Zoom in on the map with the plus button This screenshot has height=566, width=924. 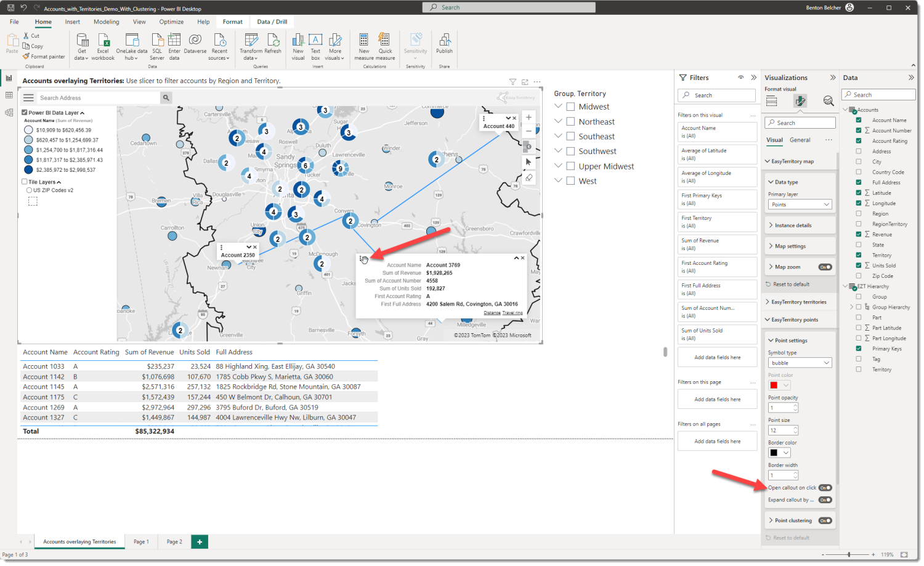(528, 116)
